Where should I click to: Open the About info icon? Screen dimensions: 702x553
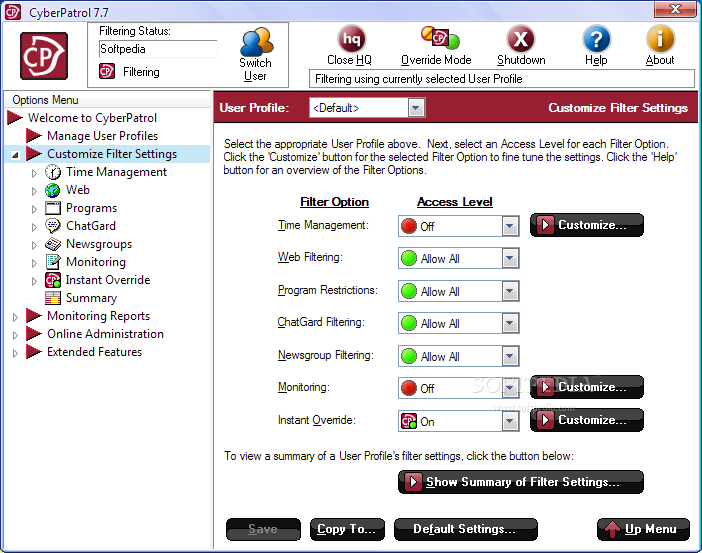pyautogui.click(x=660, y=39)
